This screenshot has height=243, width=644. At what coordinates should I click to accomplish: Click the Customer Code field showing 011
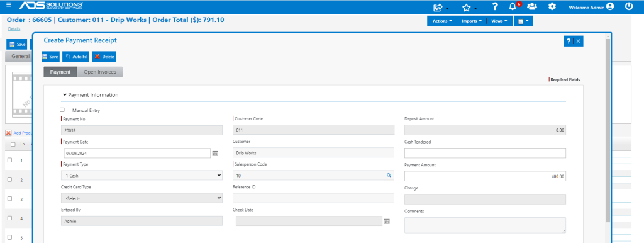(x=313, y=130)
